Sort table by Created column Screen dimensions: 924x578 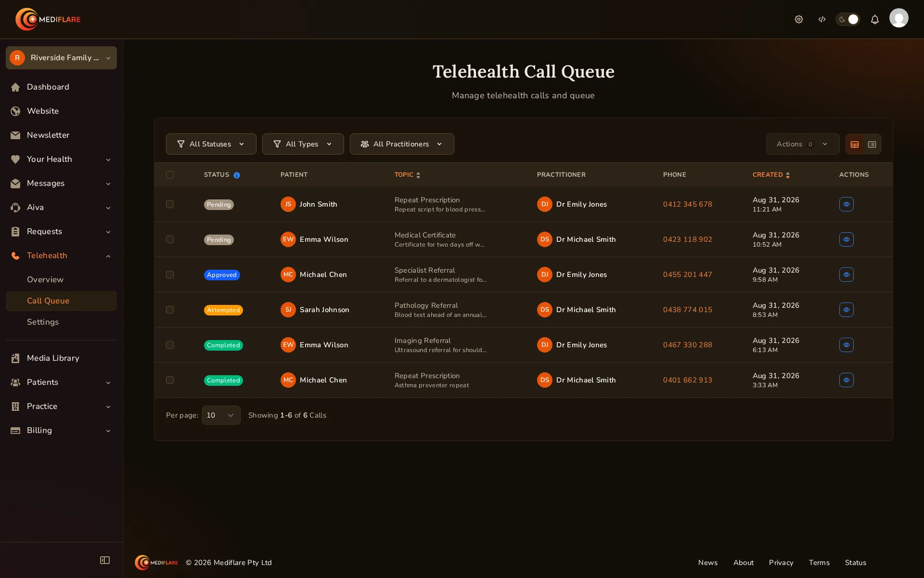[x=771, y=175]
